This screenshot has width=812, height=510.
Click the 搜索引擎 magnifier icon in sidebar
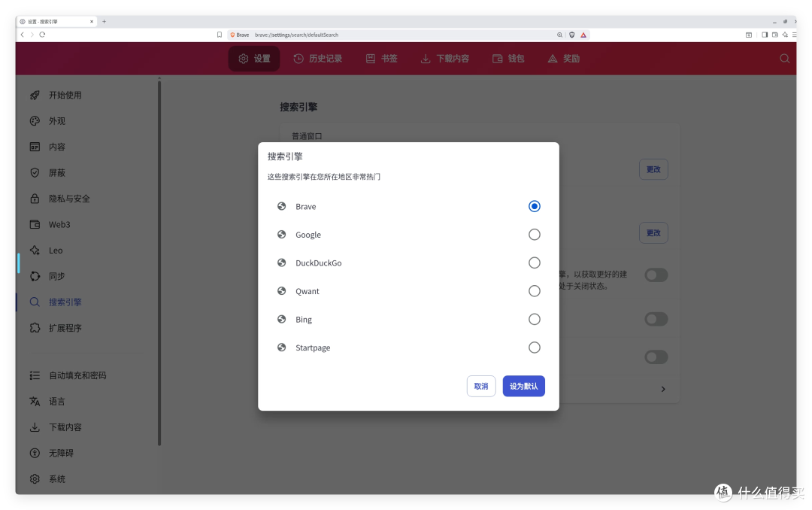pos(35,302)
